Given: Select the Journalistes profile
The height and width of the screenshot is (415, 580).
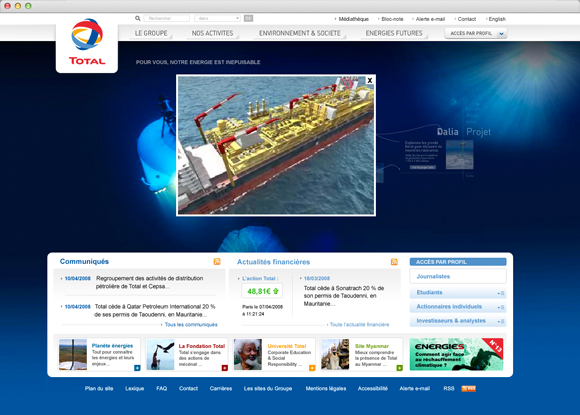Looking at the screenshot, I should (x=458, y=276).
